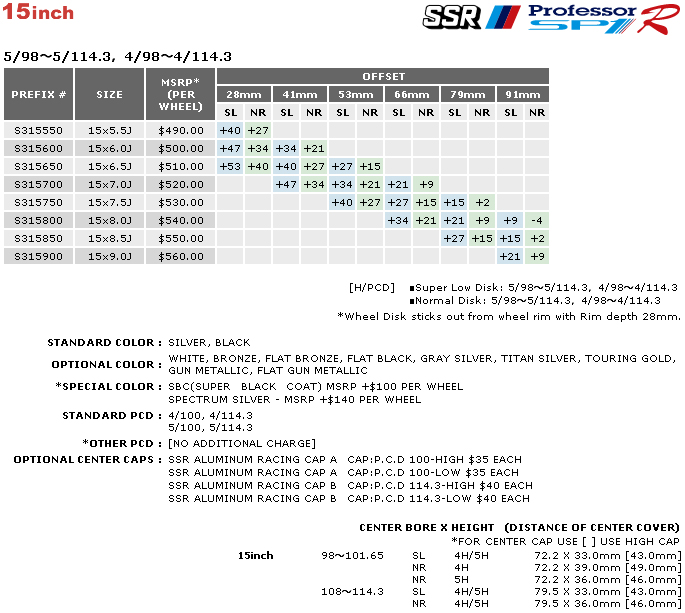
Task: Click the $530.00 price cell
Action: point(180,202)
